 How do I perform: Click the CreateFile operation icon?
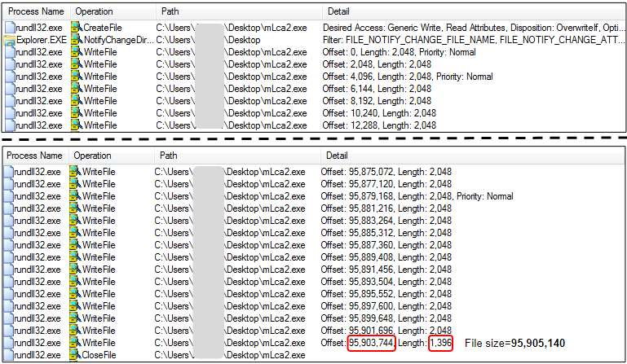pos(77,27)
